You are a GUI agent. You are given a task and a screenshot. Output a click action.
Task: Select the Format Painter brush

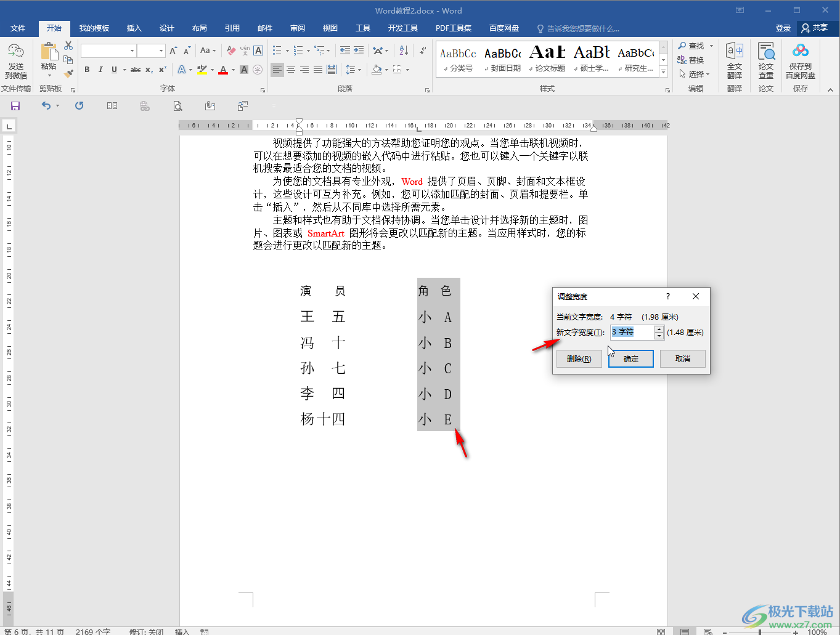point(68,73)
